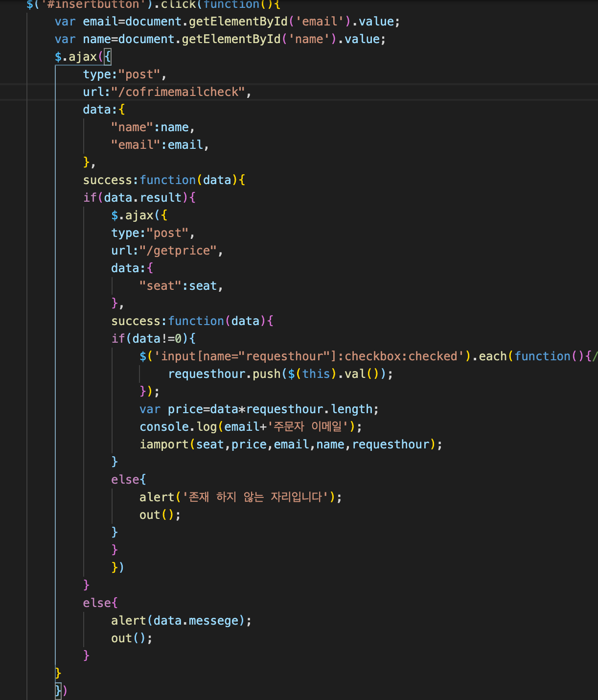Click the "name":name, property line
This screenshot has height=700, width=598.
pos(153,127)
